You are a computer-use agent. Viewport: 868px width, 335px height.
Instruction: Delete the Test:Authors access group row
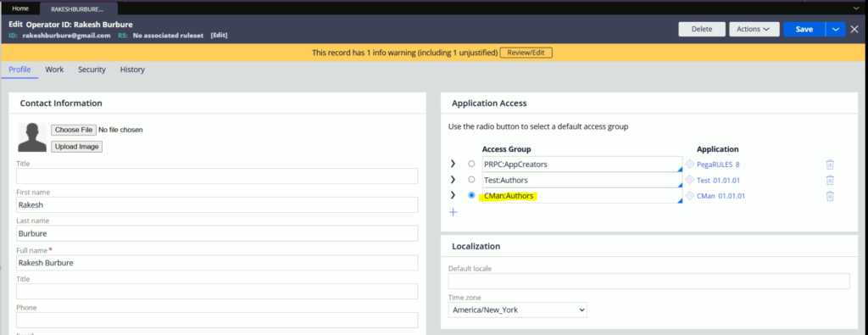point(830,180)
